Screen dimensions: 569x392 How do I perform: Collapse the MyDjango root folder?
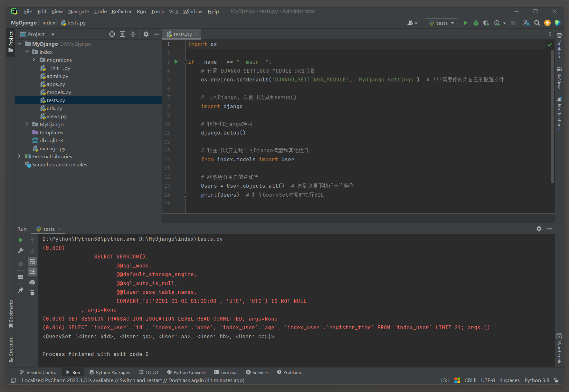click(x=20, y=44)
